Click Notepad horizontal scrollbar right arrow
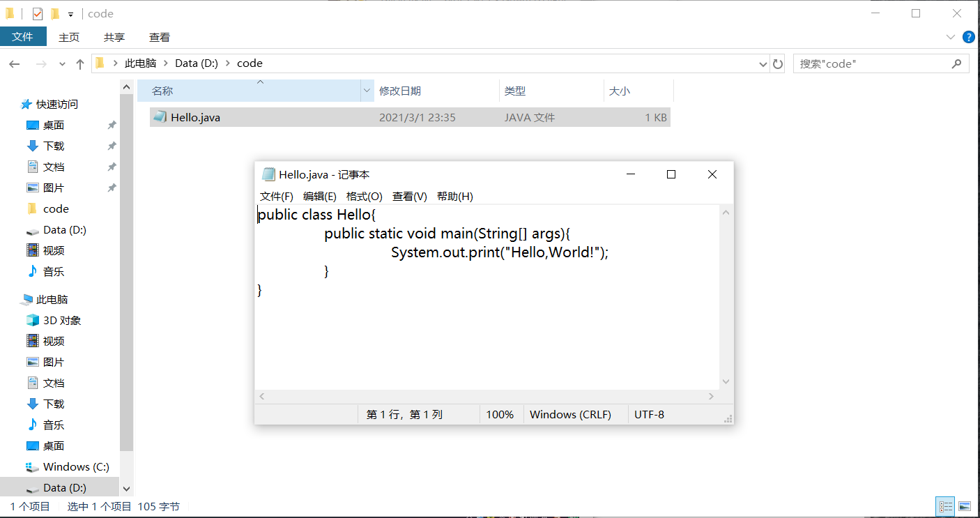This screenshot has height=518, width=980. (x=711, y=396)
